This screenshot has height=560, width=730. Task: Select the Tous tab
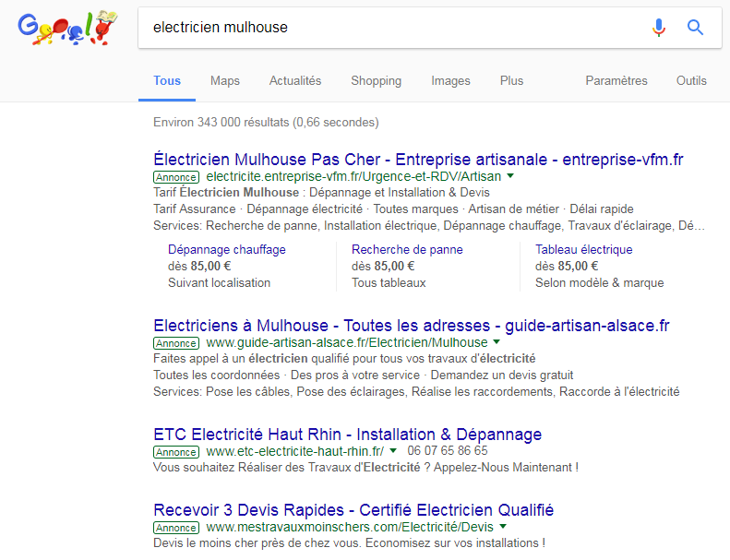tap(167, 80)
